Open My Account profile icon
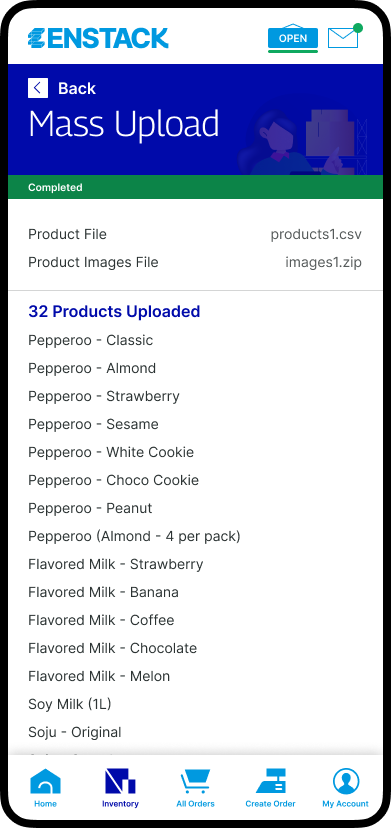The height and width of the screenshot is (828, 391). coord(346,782)
